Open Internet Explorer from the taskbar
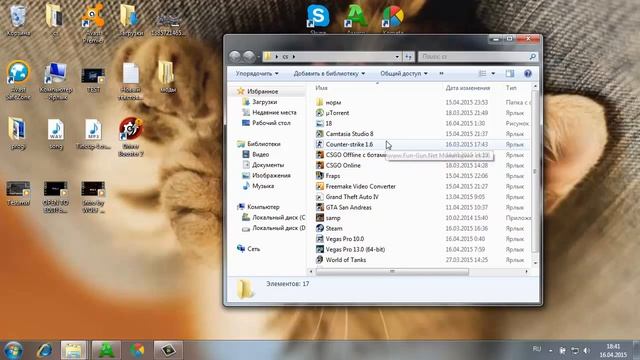Viewport: 640px width, 360px height. coord(44,350)
